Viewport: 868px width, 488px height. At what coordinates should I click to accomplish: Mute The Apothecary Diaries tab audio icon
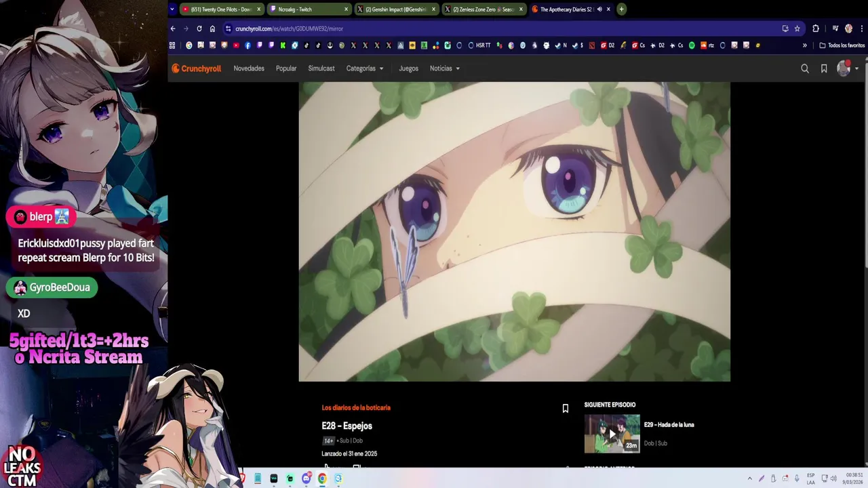click(599, 9)
